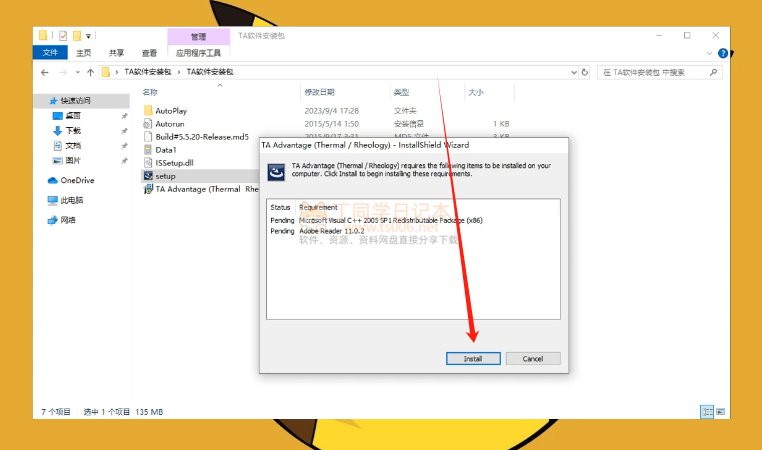
Task: Open the recent locations dropdown arrow
Action: (x=78, y=72)
